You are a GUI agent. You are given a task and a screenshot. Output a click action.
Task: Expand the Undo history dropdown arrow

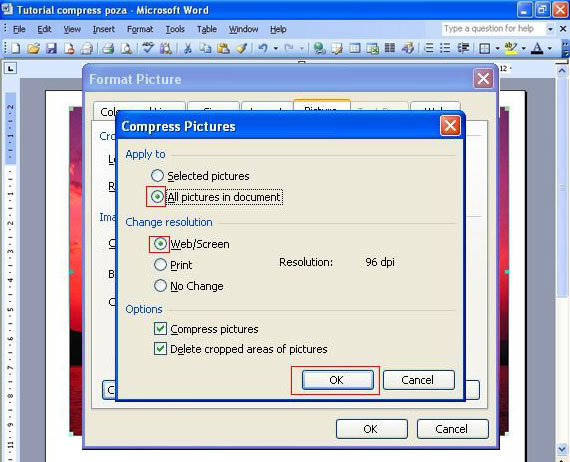276,48
